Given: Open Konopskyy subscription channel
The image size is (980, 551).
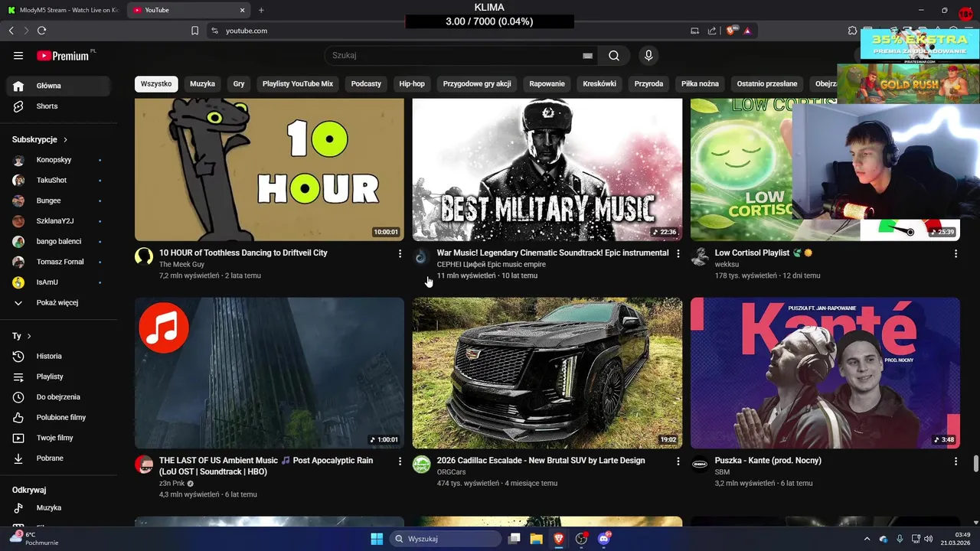Looking at the screenshot, I should tap(58, 160).
